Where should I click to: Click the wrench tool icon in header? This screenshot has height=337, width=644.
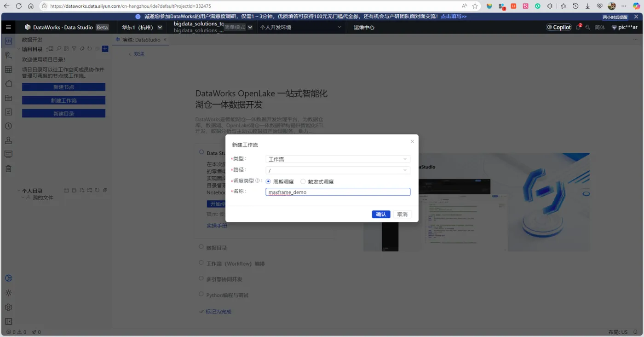pyautogui.click(x=588, y=27)
